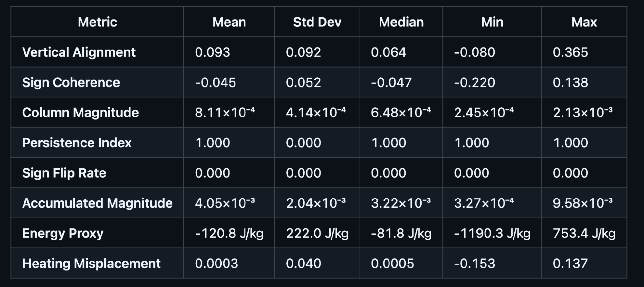
Task: Select the Mean column header
Action: click(x=229, y=22)
